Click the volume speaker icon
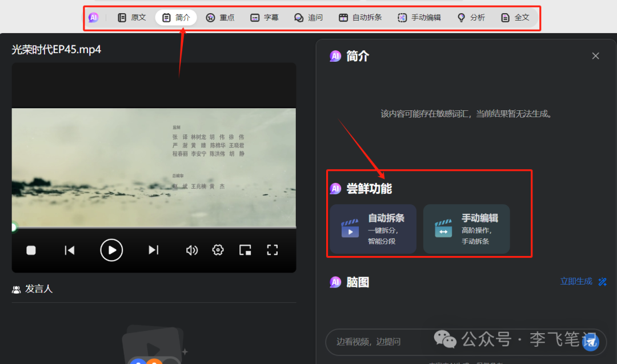Screen dimensions: 617x364 pos(191,250)
